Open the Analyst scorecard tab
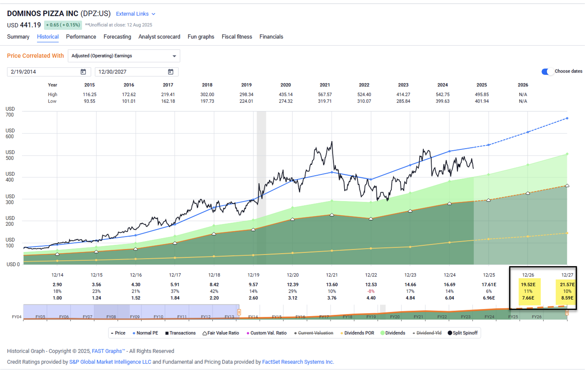Screen dimensions: 588x374 point(159,37)
